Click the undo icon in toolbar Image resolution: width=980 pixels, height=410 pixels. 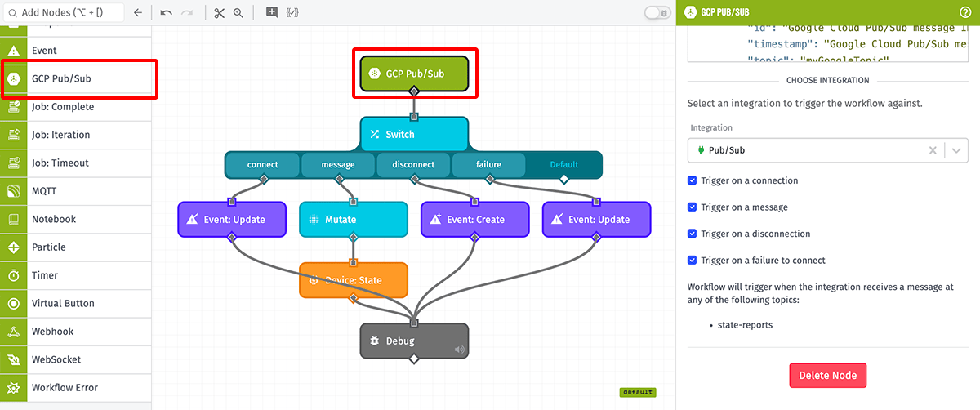(x=167, y=12)
